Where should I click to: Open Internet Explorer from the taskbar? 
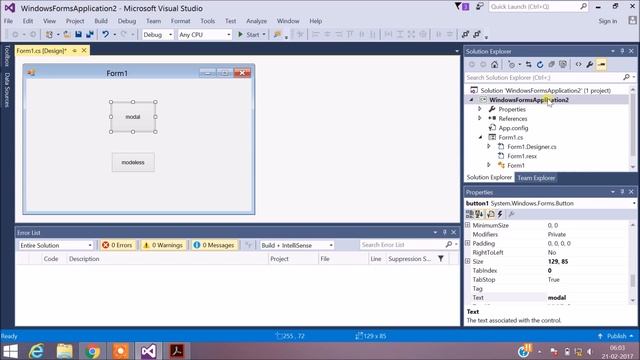(x=37, y=351)
